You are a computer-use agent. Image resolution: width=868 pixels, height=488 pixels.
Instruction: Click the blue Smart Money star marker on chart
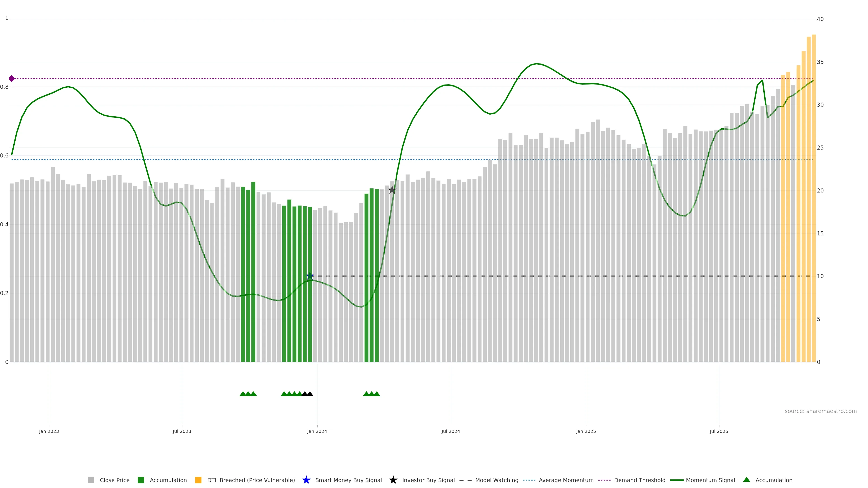[310, 276]
